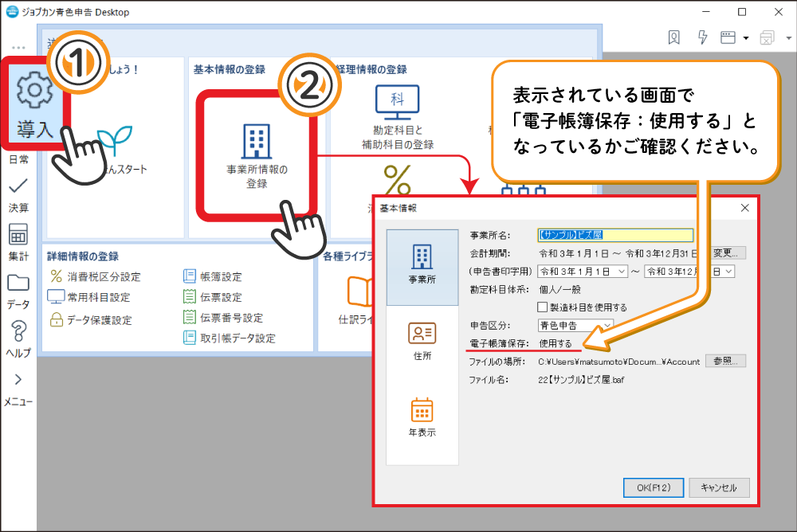This screenshot has height=532, width=797.
Task: Click the close-windows icon in toolbar
Action: click(x=767, y=37)
